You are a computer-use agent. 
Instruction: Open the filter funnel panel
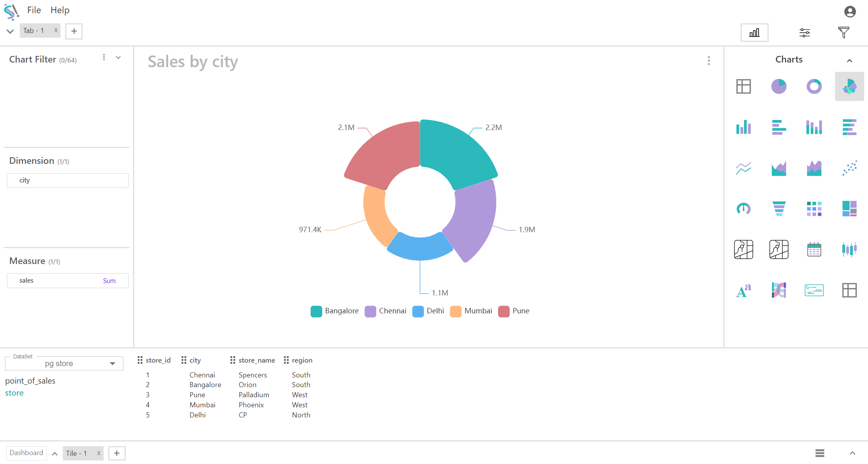[x=843, y=33]
